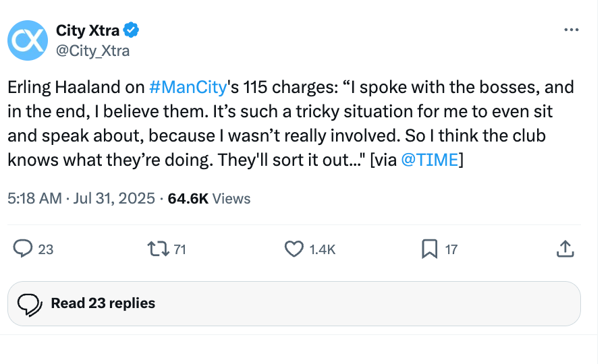Click the share upload arrow icon
The width and height of the screenshot is (610, 364).
tap(564, 249)
